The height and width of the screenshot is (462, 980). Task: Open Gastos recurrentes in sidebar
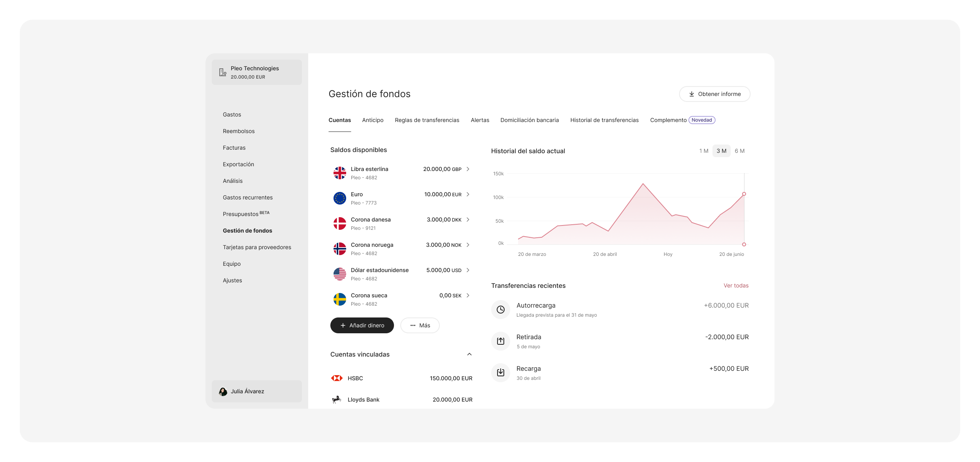pyautogui.click(x=247, y=197)
